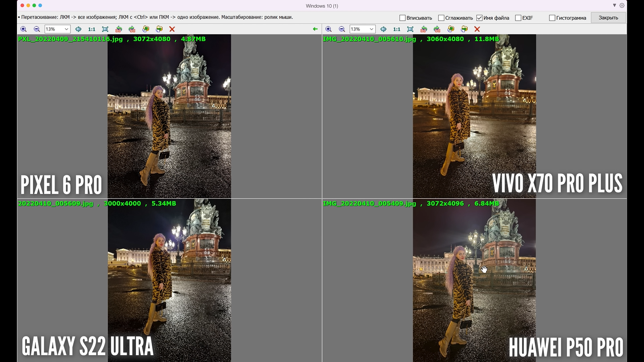Expand the window menu triangle at top right
The image size is (644, 362).
(x=614, y=6)
